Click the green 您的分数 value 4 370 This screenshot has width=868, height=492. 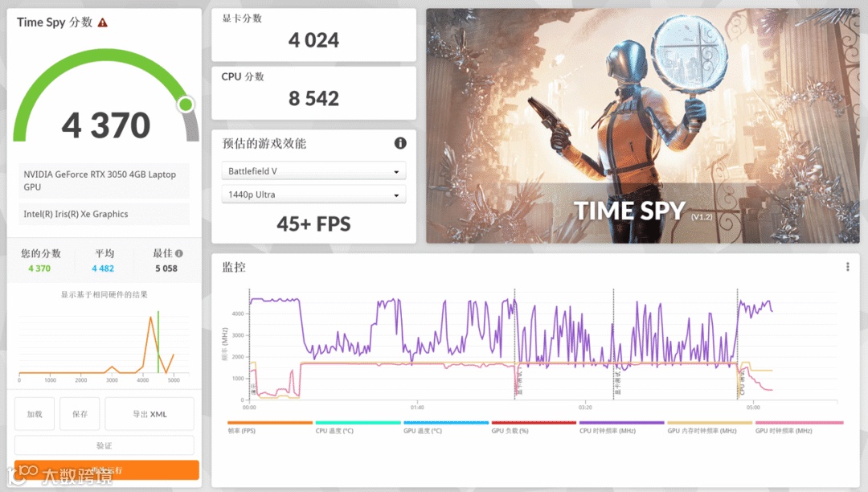pos(39,269)
